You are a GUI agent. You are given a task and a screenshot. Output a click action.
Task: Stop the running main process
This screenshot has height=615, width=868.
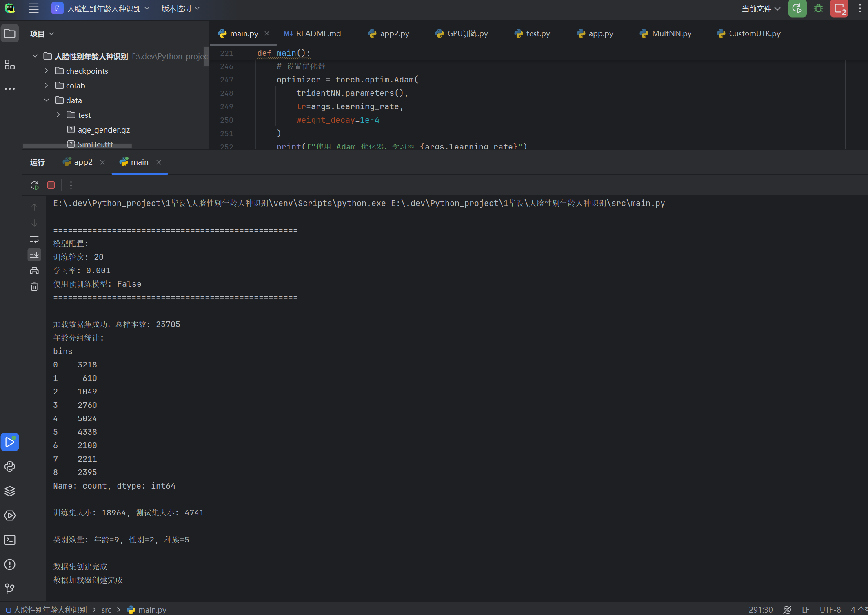coord(51,185)
